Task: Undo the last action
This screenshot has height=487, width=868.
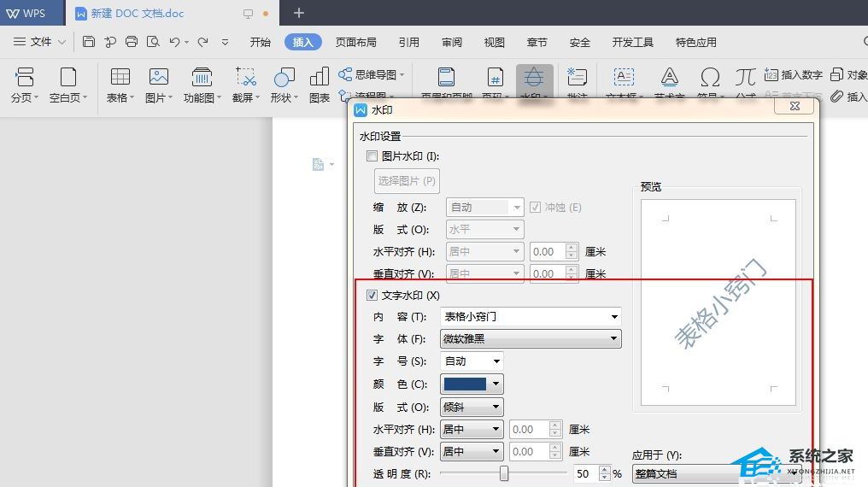Action: [x=175, y=42]
